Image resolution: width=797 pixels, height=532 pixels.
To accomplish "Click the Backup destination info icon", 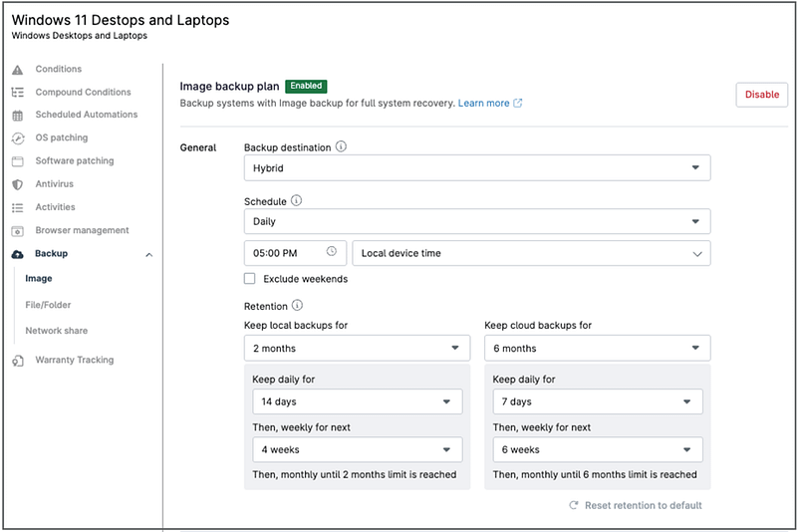I will pyautogui.click(x=341, y=146).
